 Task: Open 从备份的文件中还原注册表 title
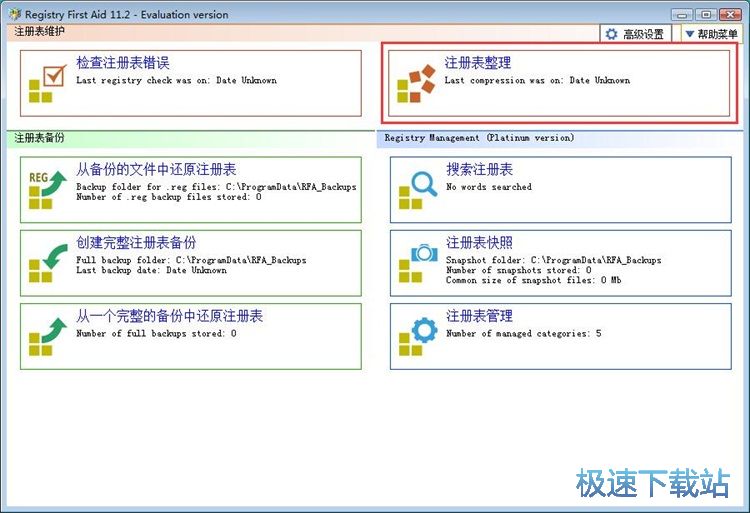[x=156, y=169]
